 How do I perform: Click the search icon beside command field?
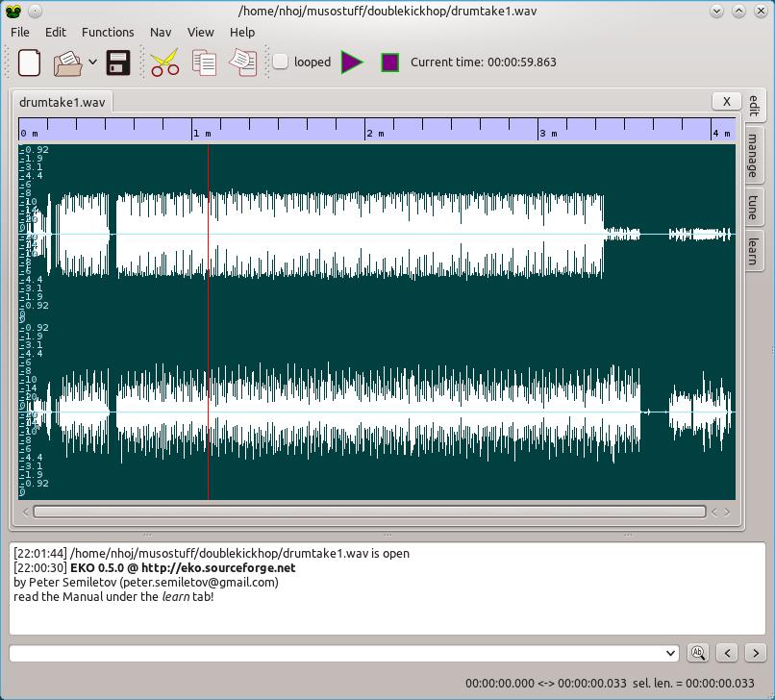(697, 653)
